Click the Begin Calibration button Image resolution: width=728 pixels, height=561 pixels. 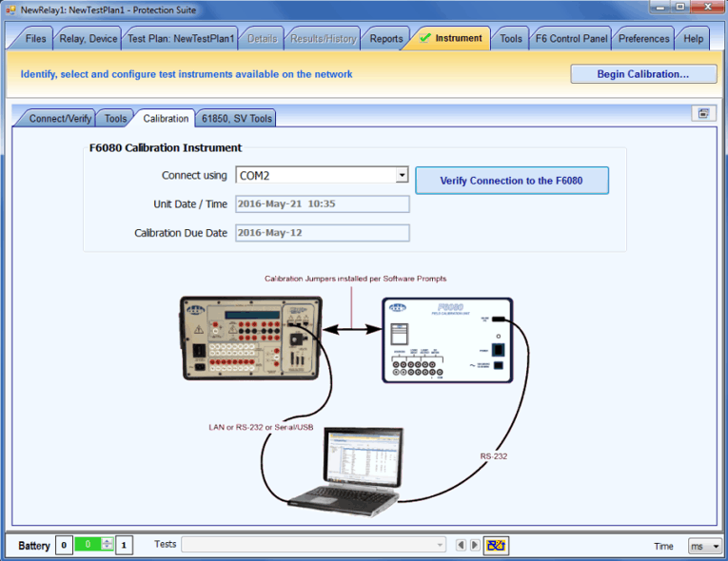643,74
